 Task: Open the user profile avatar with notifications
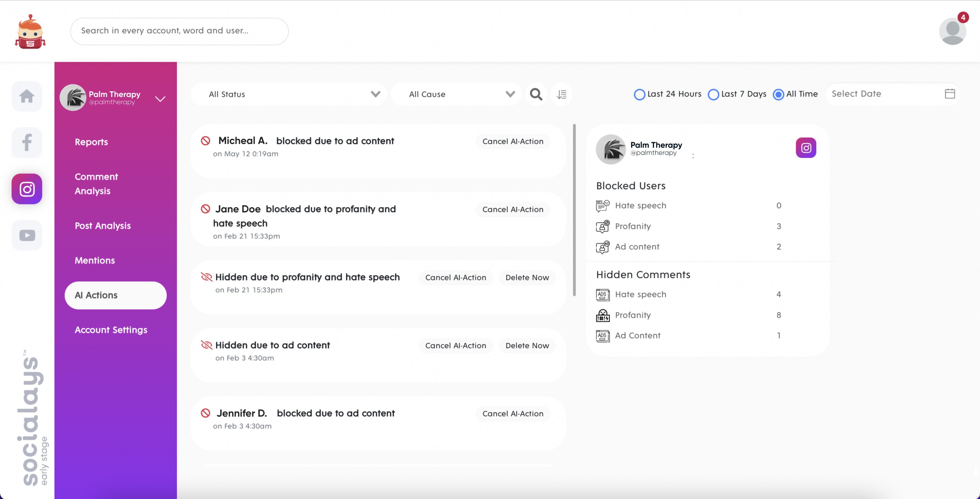952,31
